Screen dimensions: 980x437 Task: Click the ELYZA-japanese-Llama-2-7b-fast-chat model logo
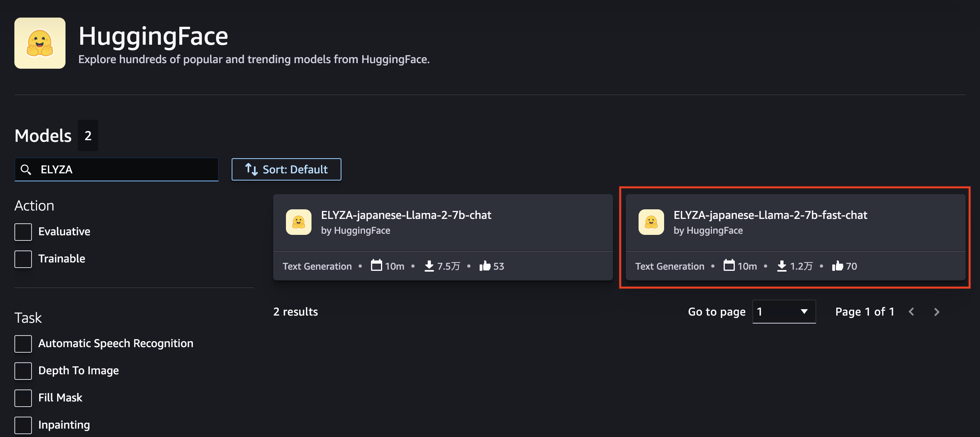click(x=651, y=222)
